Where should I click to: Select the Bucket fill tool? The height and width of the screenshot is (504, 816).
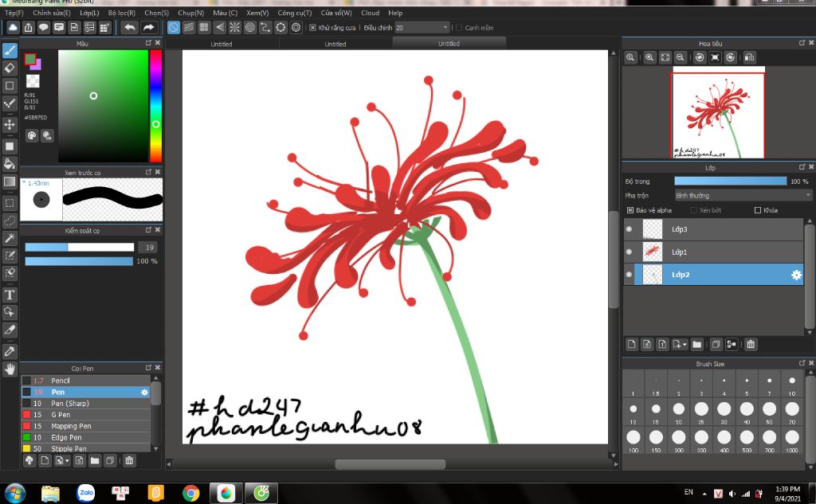pyautogui.click(x=10, y=164)
